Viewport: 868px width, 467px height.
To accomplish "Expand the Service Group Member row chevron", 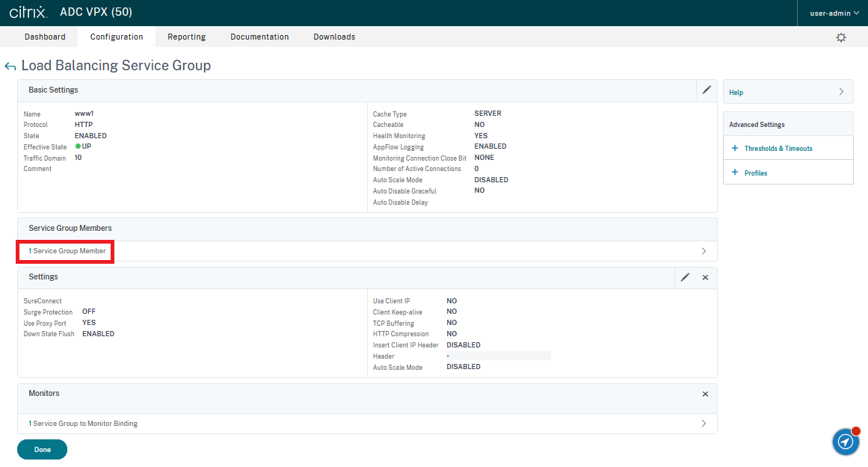I will pos(704,251).
